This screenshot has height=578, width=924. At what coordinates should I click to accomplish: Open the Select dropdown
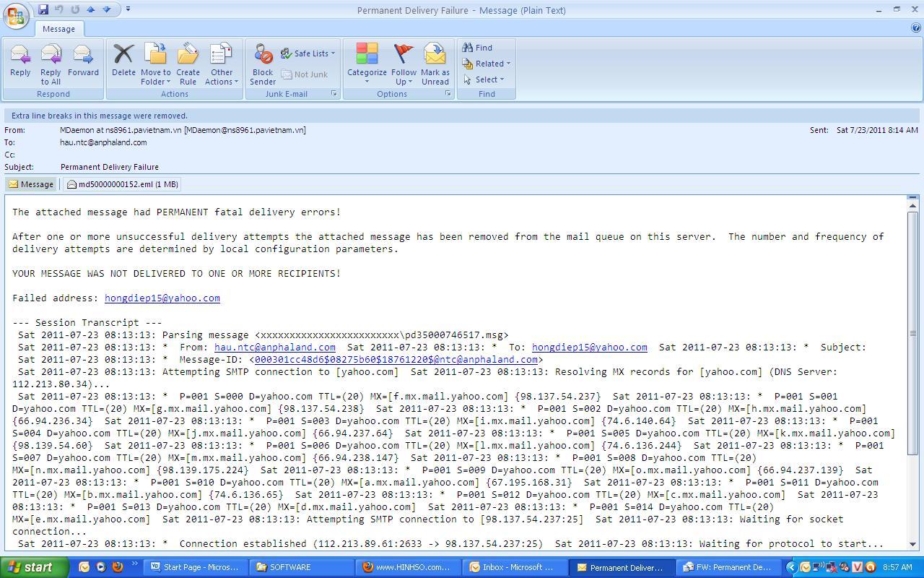point(484,79)
